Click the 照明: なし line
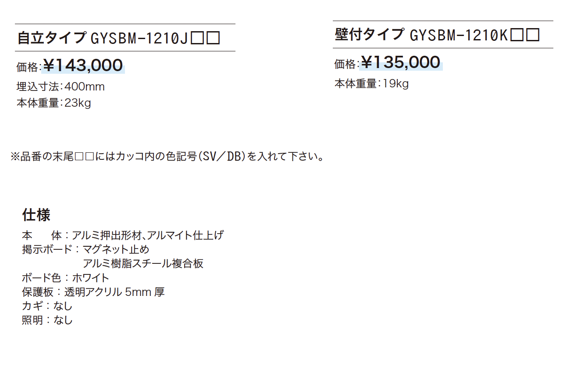Screen dimensions: 588x378 (x=47, y=320)
